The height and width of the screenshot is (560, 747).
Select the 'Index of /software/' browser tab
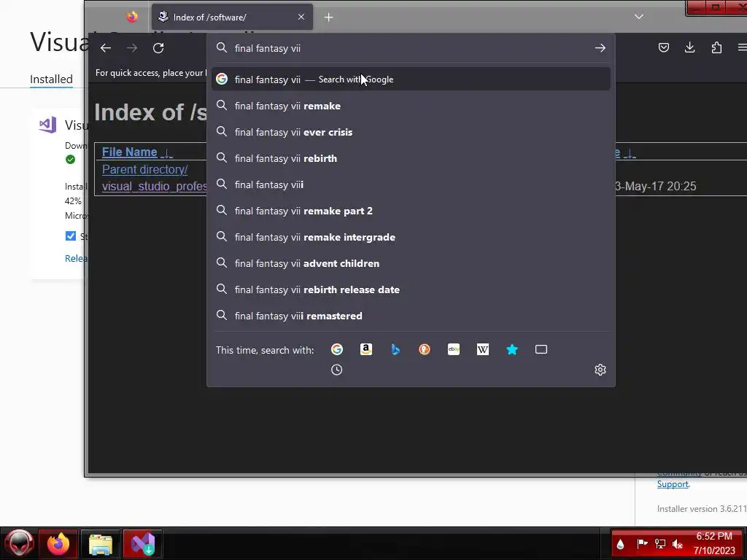click(233, 17)
